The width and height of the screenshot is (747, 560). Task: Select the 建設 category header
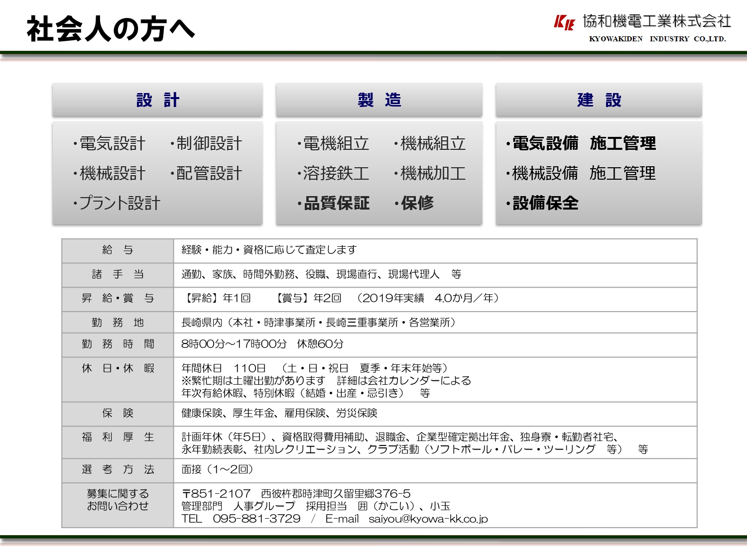pos(599,100)
